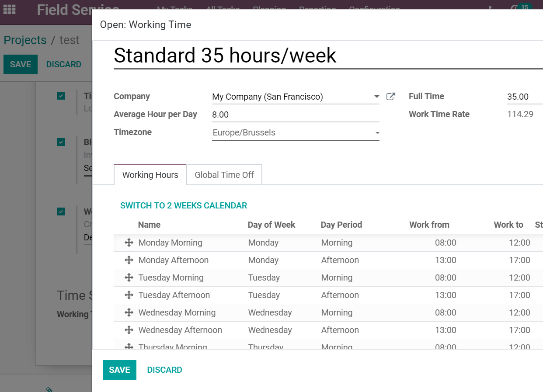This screenshot has height=392, width=543.
Task: Grab the Wednesday Afternoon row drag handle
Action: tap(129, 330)
